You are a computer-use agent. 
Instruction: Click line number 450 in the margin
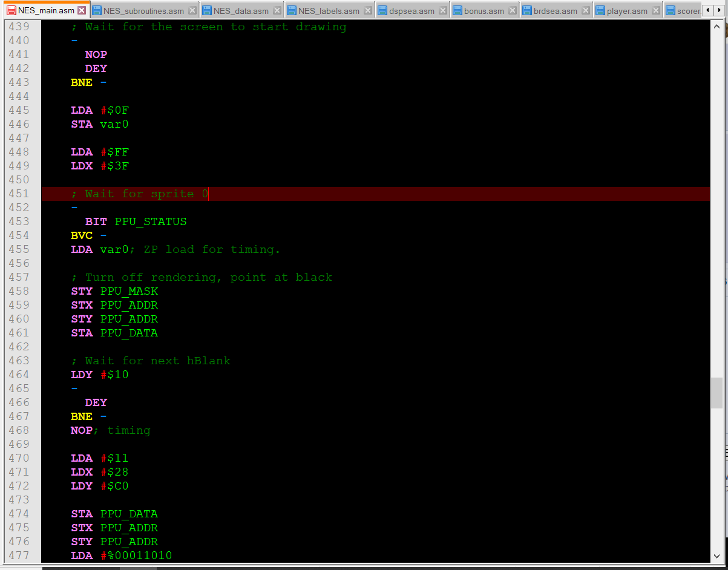click(19, 180)
